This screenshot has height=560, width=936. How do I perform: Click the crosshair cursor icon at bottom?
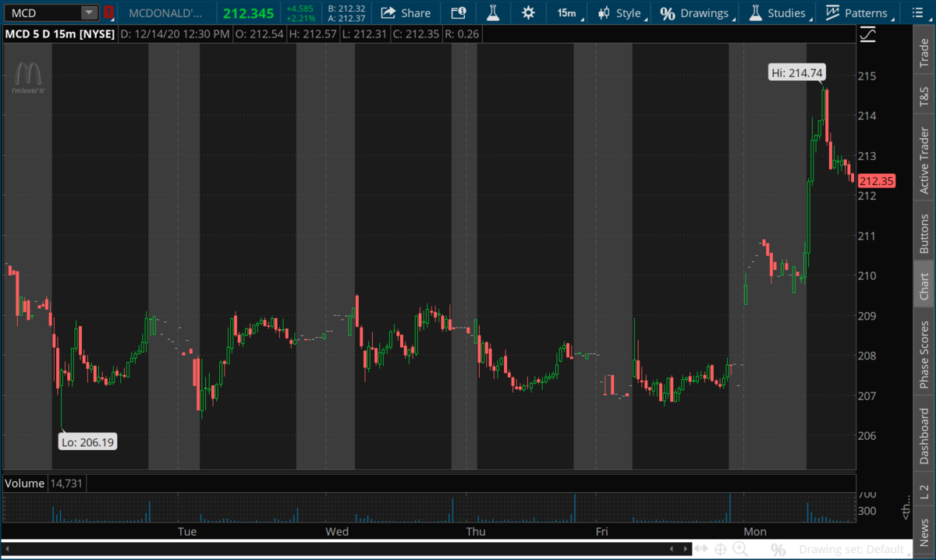click(x=721, y=549)
